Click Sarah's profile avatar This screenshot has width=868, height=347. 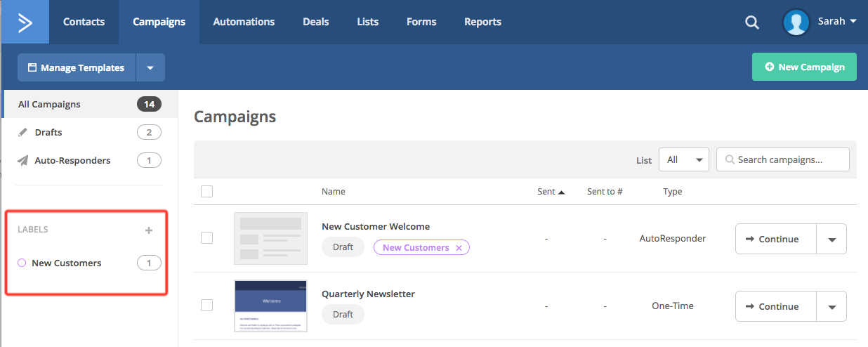coord(796,22)
